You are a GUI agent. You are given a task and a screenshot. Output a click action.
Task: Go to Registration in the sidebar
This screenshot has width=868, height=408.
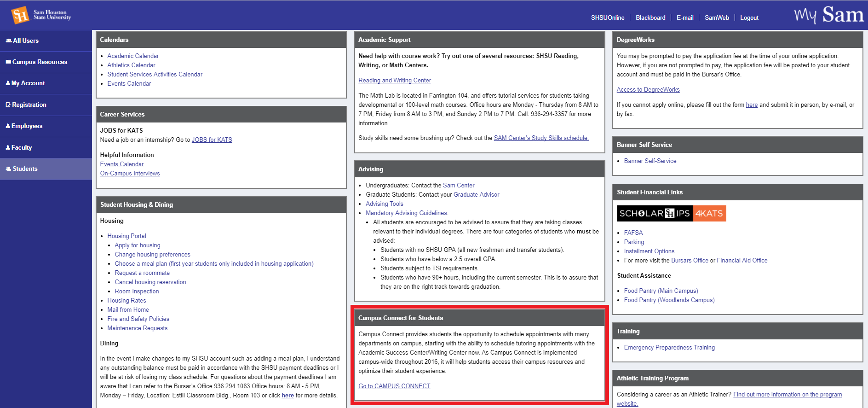29,105
